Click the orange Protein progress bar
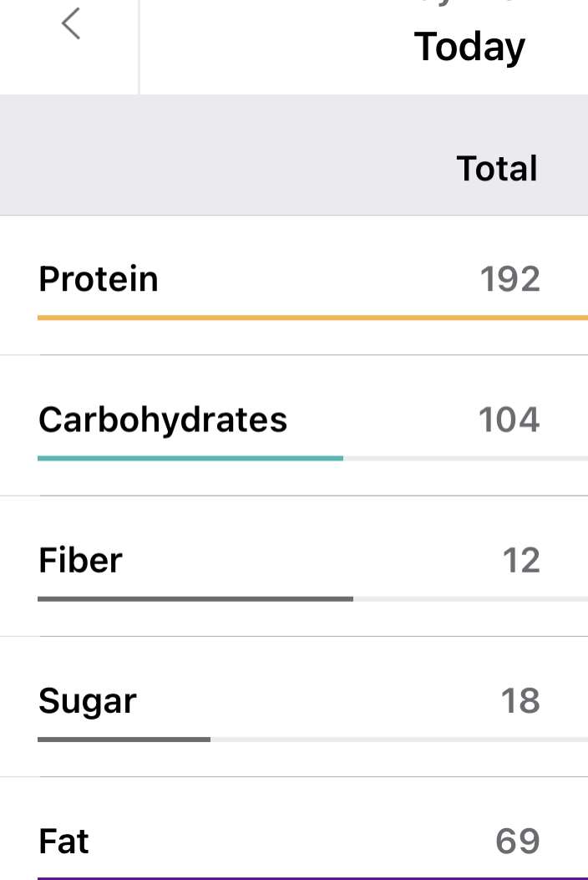 tap(312, 318)
